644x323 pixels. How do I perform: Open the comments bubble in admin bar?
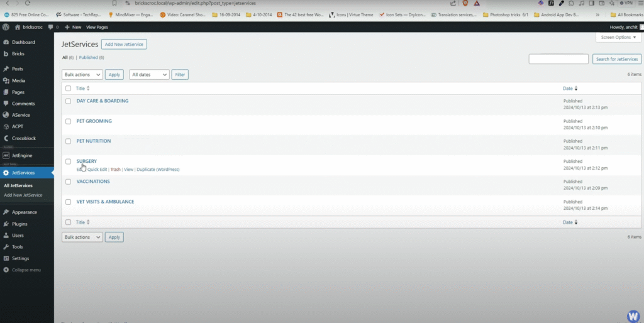[x=50, y=27]
